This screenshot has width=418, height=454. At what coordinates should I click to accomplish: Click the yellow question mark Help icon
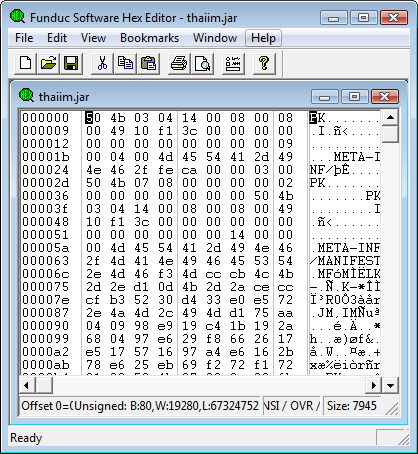click(x=264, y=63)
